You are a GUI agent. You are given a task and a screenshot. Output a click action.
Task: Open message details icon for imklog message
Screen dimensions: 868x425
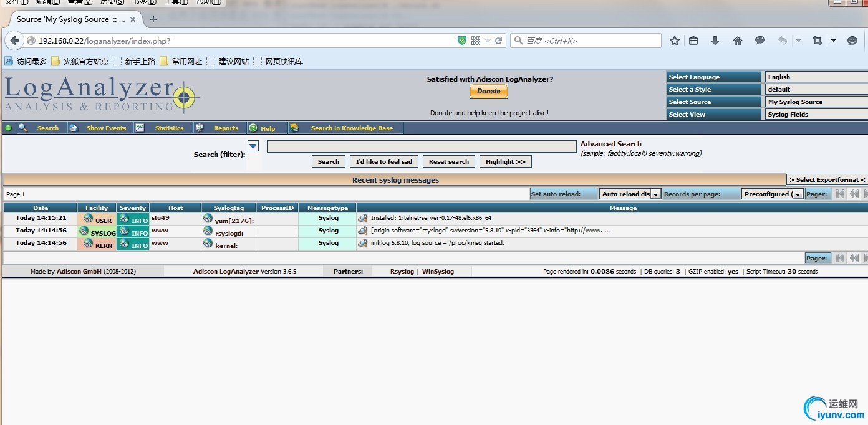pyautogui.click(x=363, y=243)
